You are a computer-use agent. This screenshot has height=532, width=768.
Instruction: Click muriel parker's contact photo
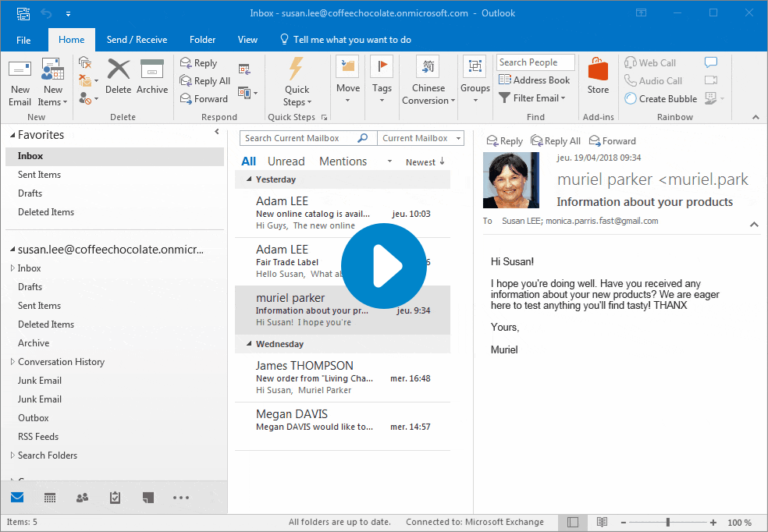pos(511,180)
